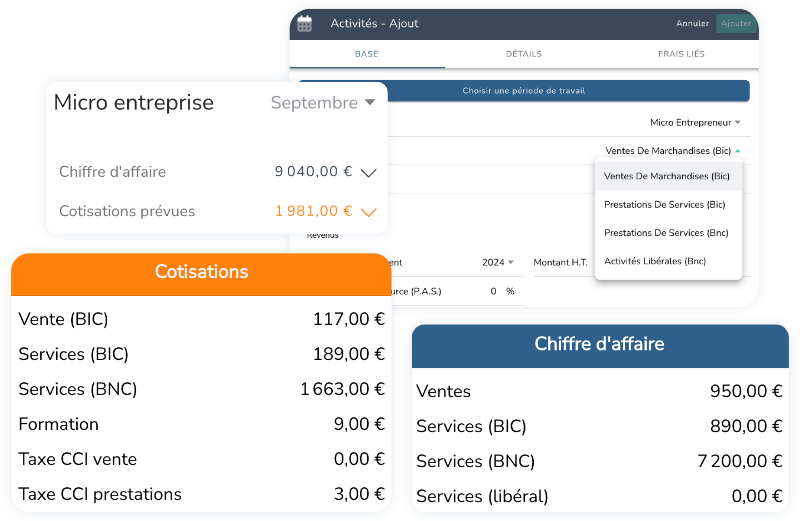Click the 3,00 € value
The height and width of the screenshot is (521, 800).
[x=359, y=494]
